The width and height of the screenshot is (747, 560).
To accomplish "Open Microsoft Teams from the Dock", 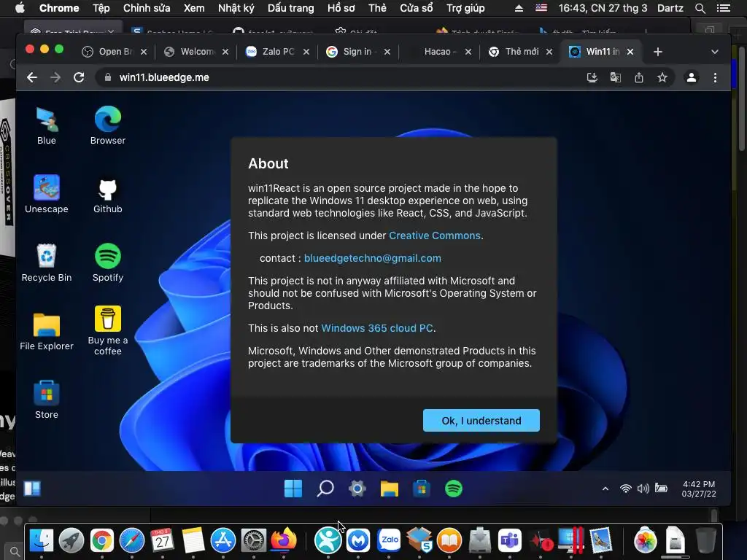I will (x=510, y=541).
